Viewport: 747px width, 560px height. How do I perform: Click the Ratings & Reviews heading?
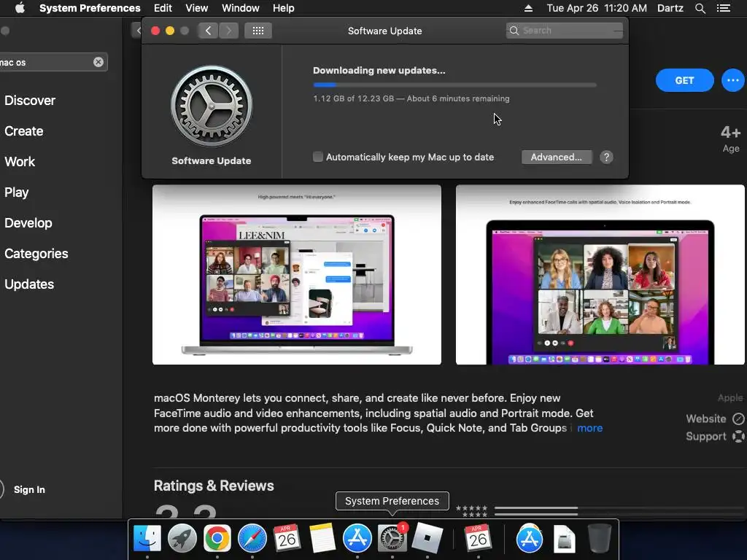pyautogui.click(x=214, y=486)
